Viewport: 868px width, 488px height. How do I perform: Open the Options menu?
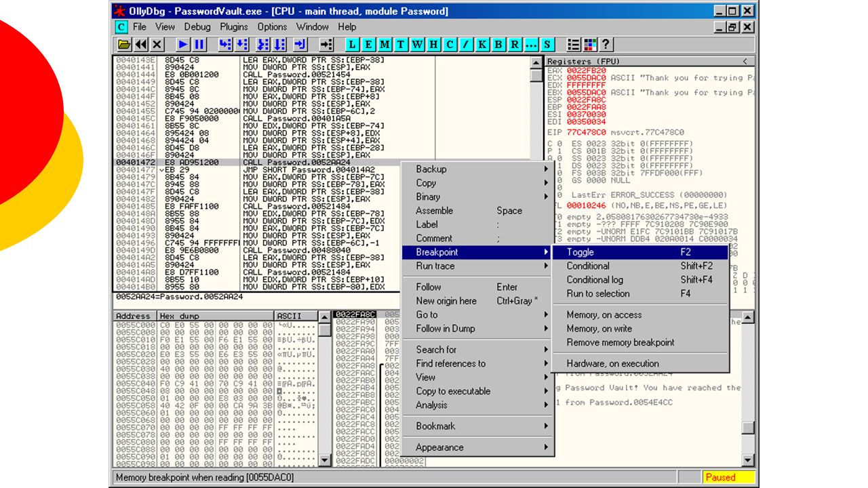click(272, 27)
